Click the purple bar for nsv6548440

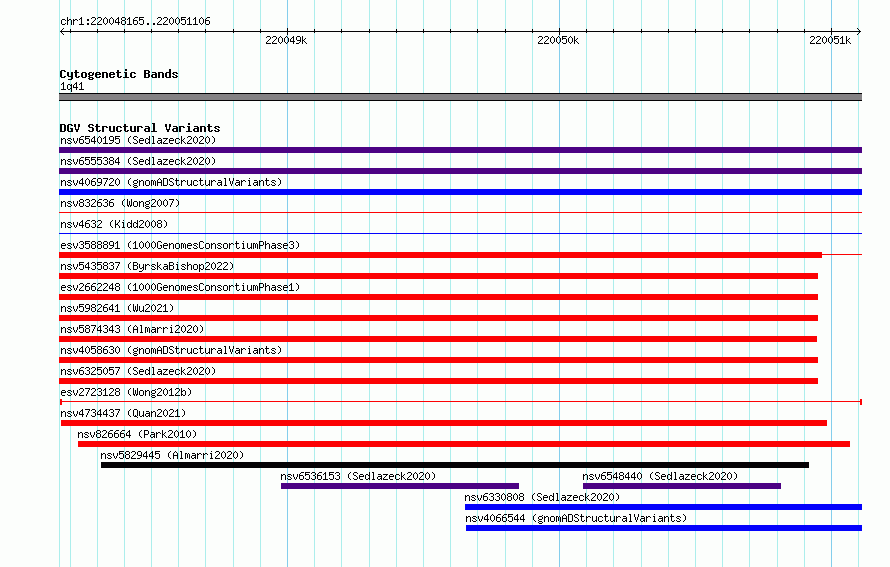point(682,486)
